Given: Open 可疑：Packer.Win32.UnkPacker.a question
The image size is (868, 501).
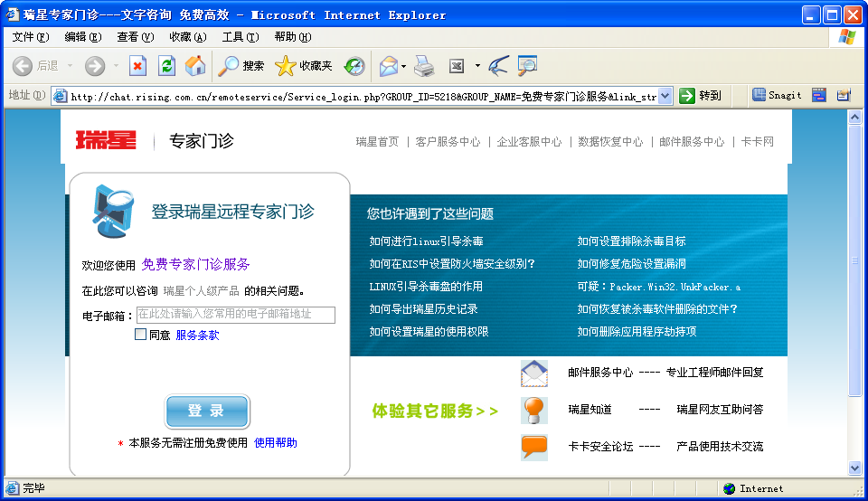Looking at the screenshot, I should coord(659,287).
